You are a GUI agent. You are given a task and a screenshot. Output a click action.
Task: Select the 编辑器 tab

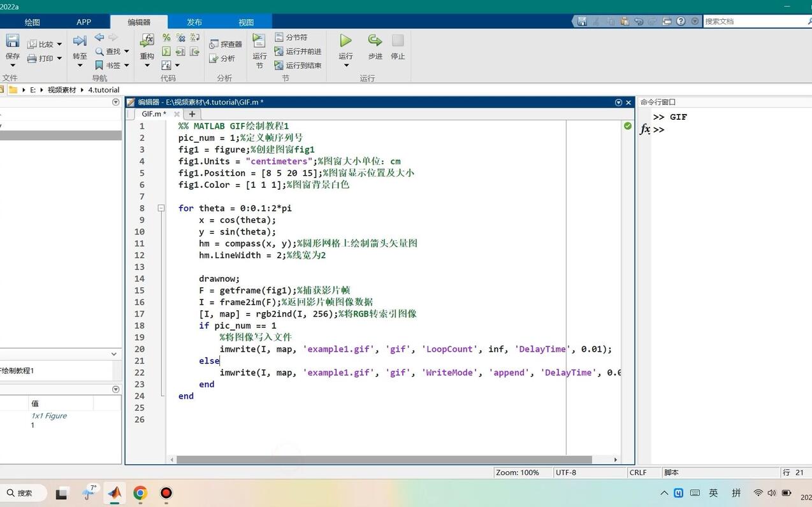[x=139, y=22]
